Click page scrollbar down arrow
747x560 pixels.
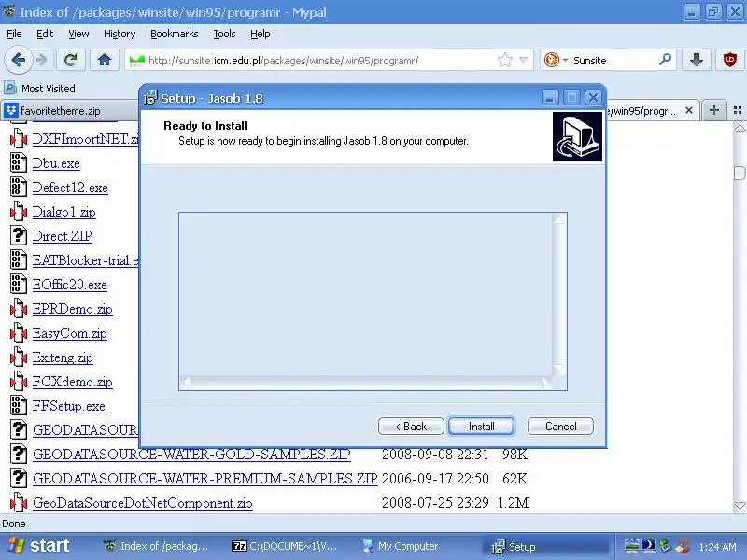click(740, 506)
